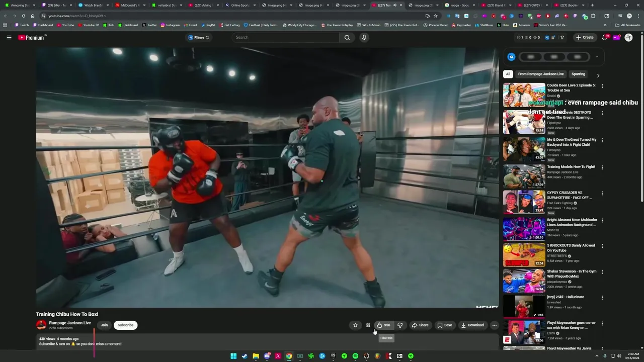Dislike the video with thumbs down
Screen dimensions: 644x362
(x=400, y=325)
